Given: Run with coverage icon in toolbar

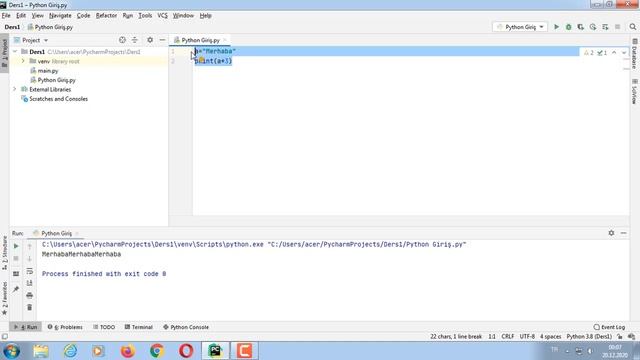Looking at the screenshot, I should point(581,27).
